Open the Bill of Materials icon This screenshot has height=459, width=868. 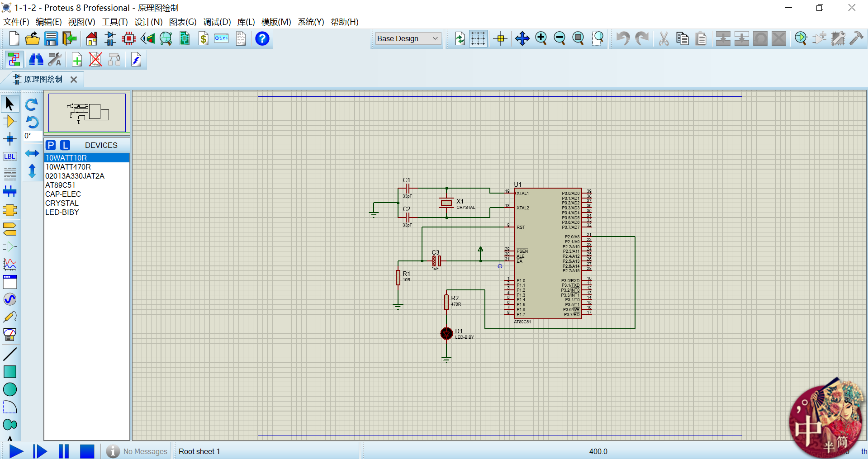(204, 39)
